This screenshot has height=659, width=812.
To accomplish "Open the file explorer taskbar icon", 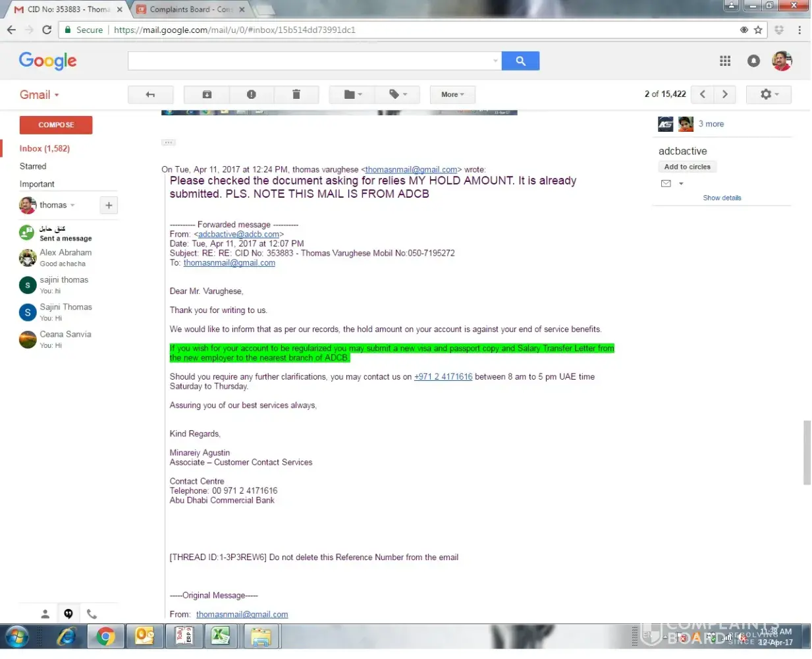I will click(261, 637).
